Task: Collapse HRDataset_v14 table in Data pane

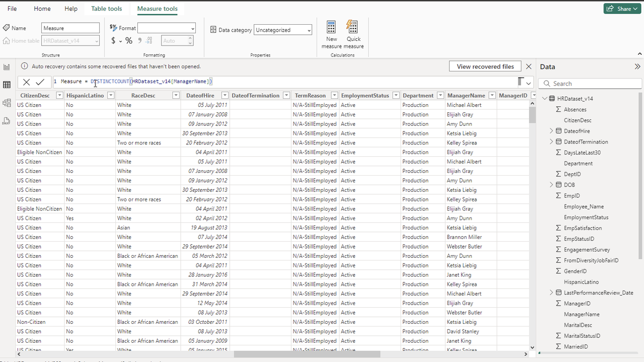Action: tap(546, 99)
